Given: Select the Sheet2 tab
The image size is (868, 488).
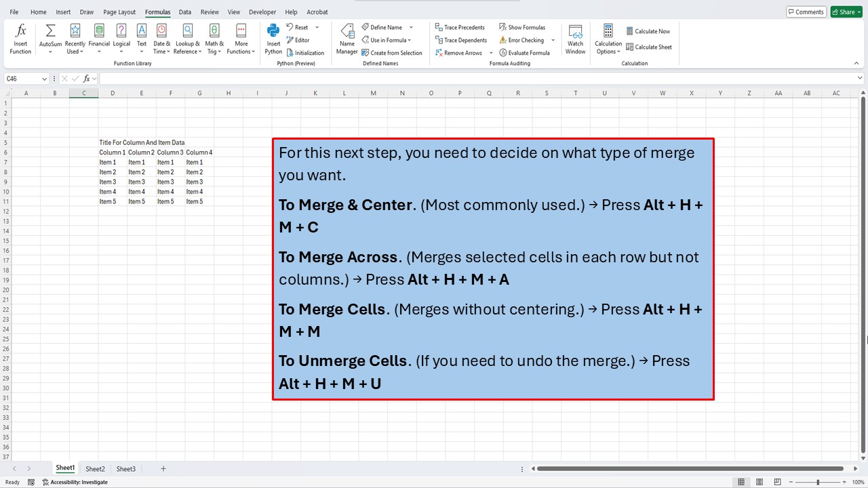Looking at the screenshot, I should (95, 468).
